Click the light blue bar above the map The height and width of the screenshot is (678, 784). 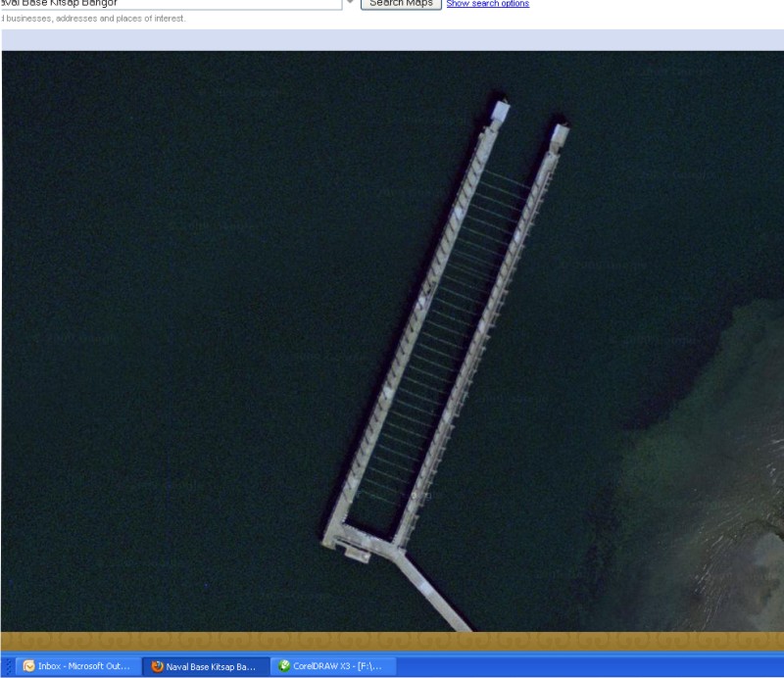(392, 39)
